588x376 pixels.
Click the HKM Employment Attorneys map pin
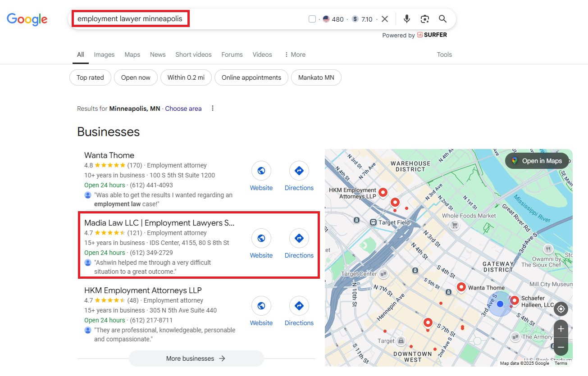(383, 193)
